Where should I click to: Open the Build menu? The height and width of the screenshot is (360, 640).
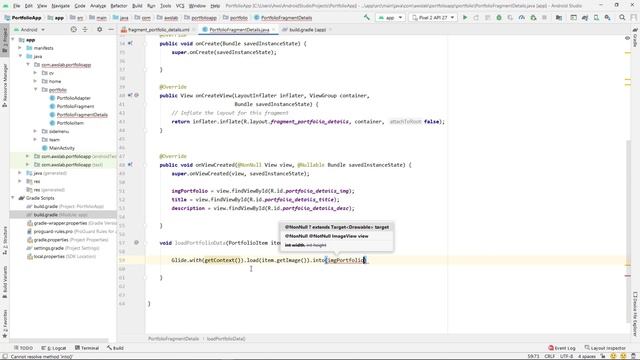(x=137, y=6)
